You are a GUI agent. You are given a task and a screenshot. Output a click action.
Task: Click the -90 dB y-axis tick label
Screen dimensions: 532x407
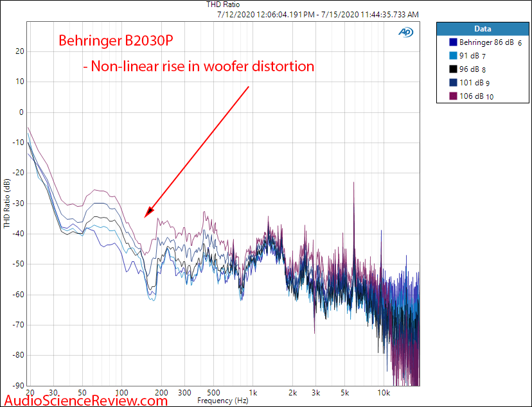[x=19, y=386]
